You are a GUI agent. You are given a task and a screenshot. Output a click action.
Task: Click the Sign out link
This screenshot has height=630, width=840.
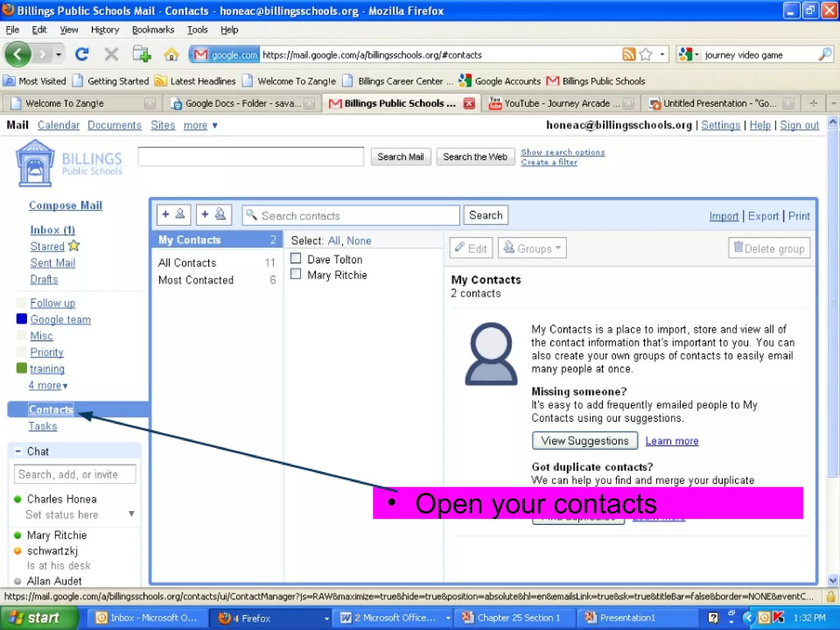[x=799, y=125]
